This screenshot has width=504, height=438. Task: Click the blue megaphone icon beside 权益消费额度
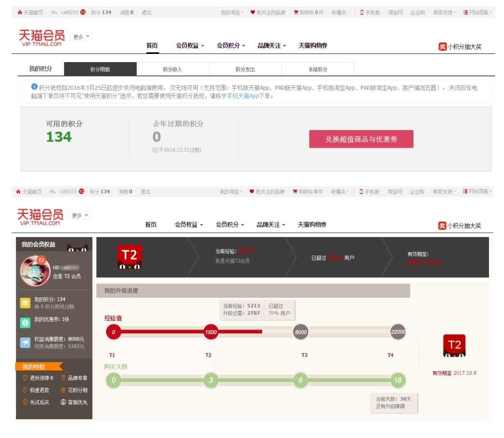[25, 343]
